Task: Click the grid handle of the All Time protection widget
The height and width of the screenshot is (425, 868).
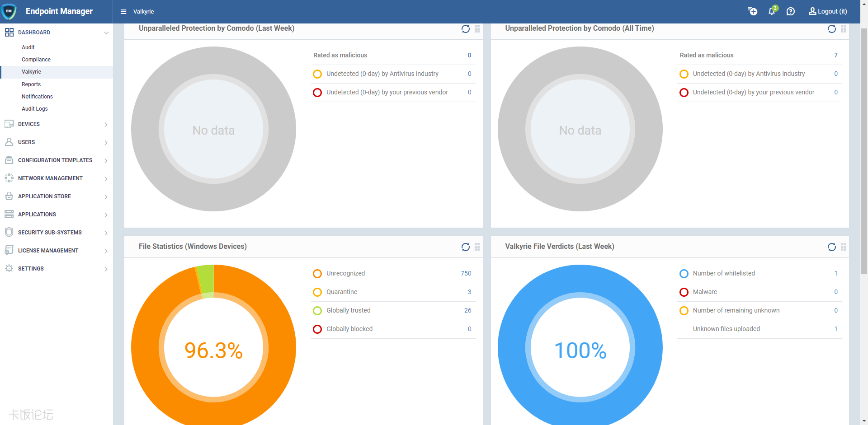Action: tap(844, 29)
